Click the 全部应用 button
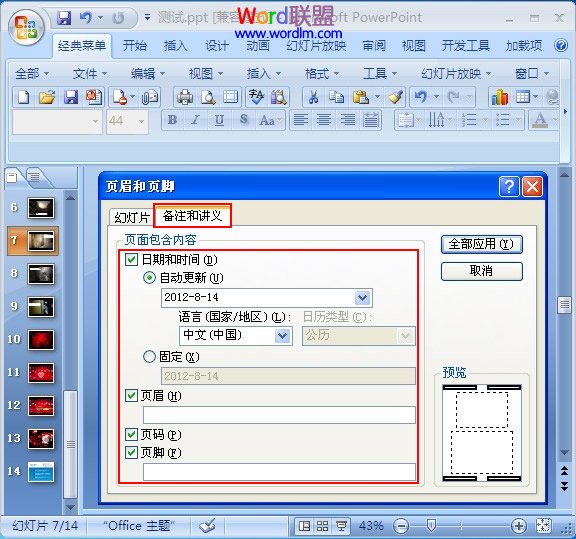Image resolution: width=576 pixels, height=539 pixels. click(x=481, y=244)
